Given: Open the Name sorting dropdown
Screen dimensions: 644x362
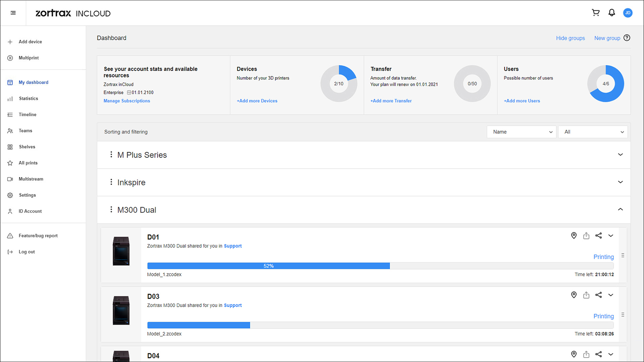Looking at the screenshot, I should (x=521, y=132).
